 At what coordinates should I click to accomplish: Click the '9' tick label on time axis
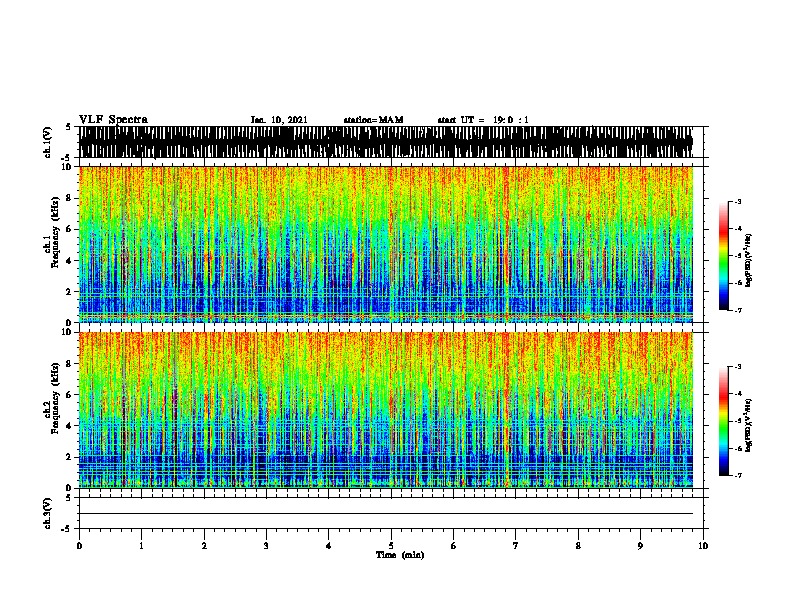pos(640,546)
